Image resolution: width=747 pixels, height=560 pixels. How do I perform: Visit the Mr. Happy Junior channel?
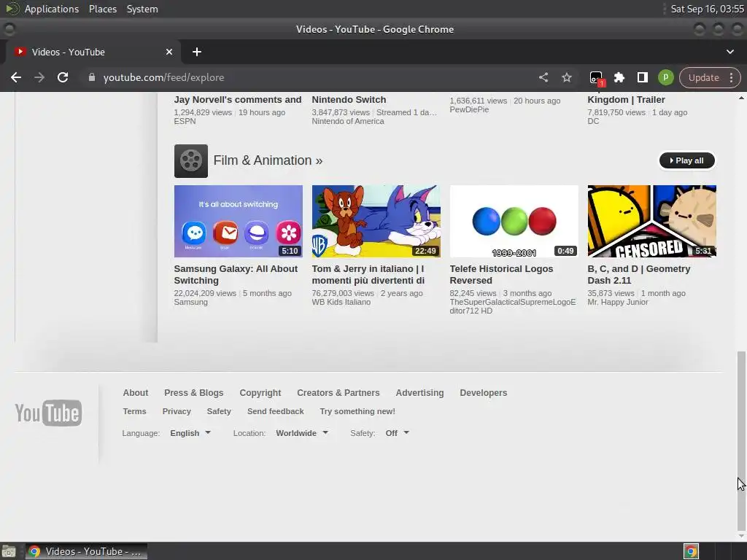click(617, 302)
